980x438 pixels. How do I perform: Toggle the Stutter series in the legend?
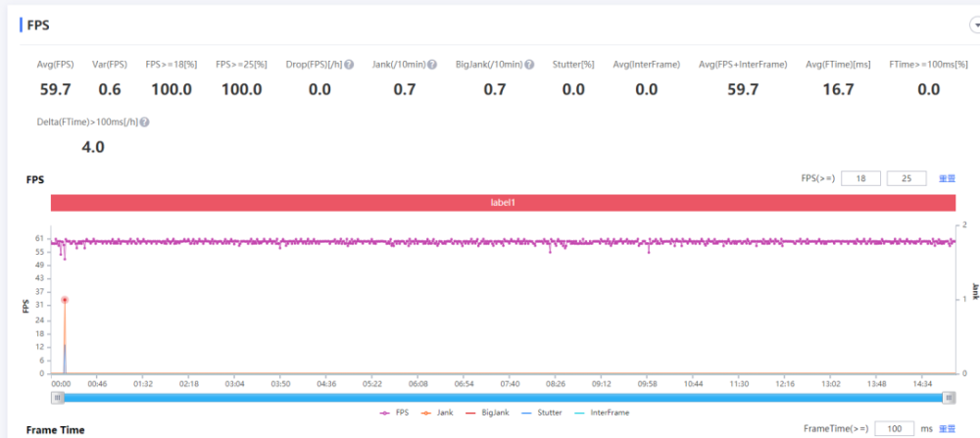(x=542, y=414)
